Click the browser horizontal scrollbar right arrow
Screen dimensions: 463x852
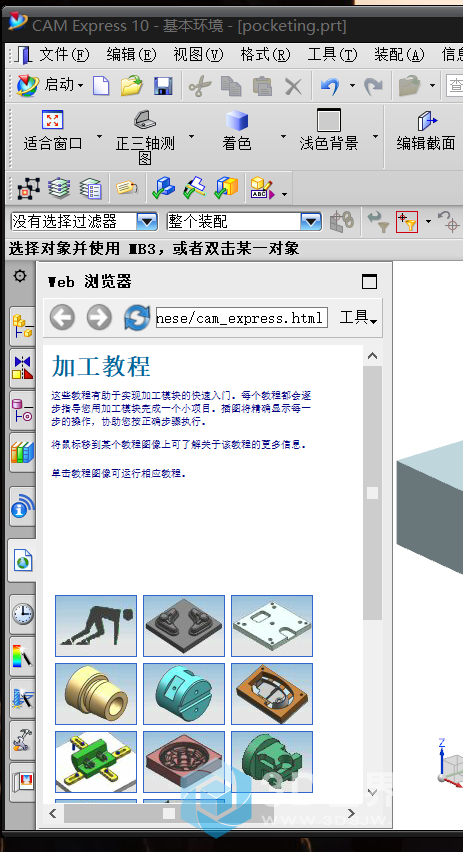(x=351, y=813)
